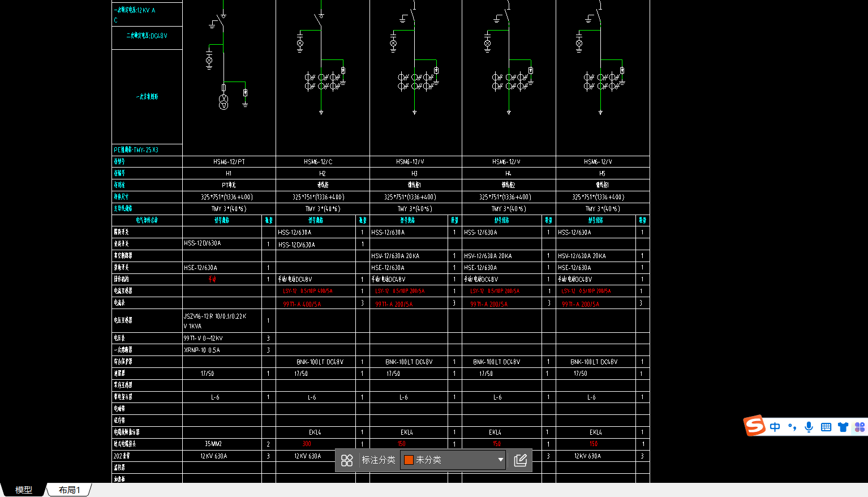Select the HSE-12/630A text in H1 column

[200, 268]
